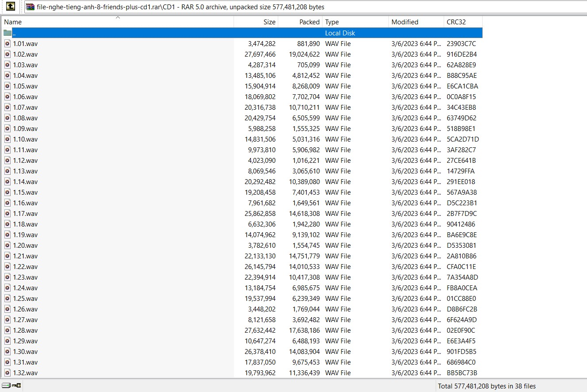Click the CRC32 column header
The width and height of the screenshot is (587, 392).
point(456,22)
